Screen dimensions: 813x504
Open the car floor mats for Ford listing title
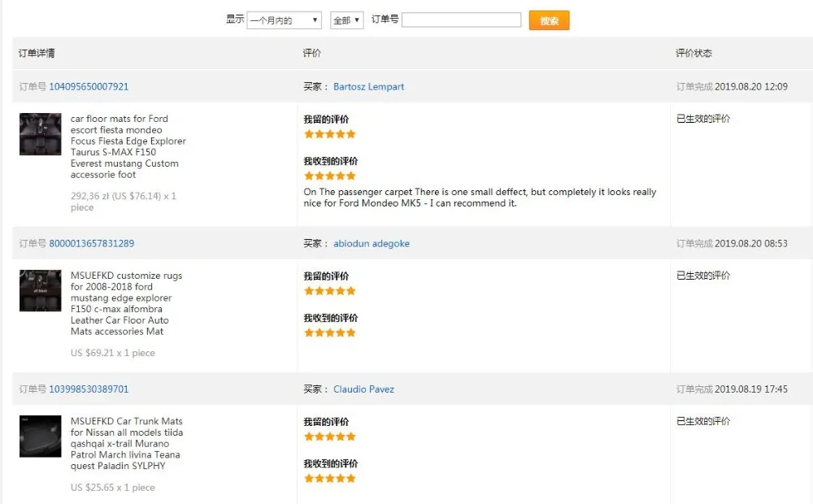click(x=128, y=146)
